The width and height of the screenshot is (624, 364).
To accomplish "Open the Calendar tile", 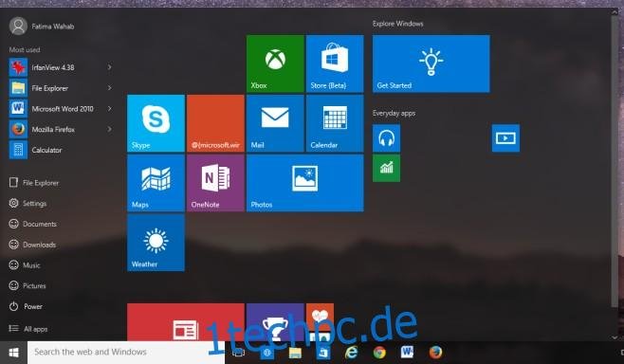I will [x=335, y=123].
